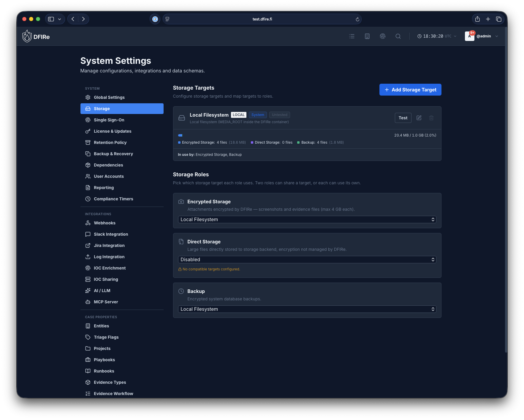Click the edit pencil for Local Filesystem
The height and width of the screenshot is (420, 524).
419,118
